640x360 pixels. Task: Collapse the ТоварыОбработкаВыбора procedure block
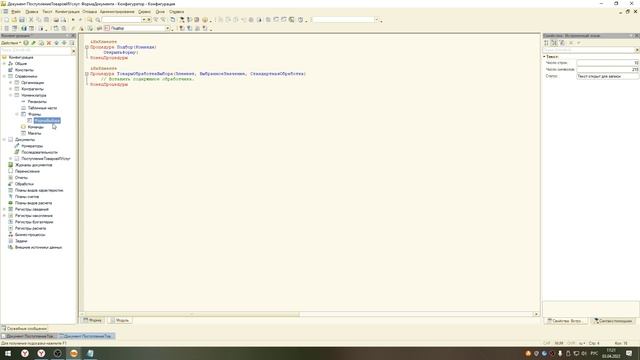(x=87, y=74)
